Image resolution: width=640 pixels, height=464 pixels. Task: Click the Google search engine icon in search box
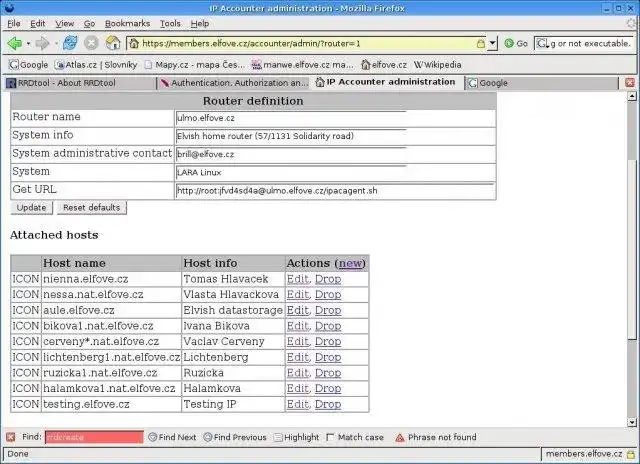[542, 43]
